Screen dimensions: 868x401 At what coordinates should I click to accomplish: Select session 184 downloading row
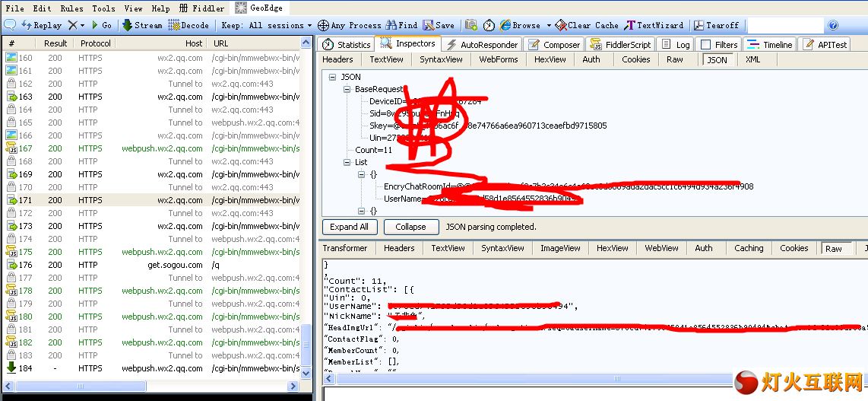pos(152,368)
